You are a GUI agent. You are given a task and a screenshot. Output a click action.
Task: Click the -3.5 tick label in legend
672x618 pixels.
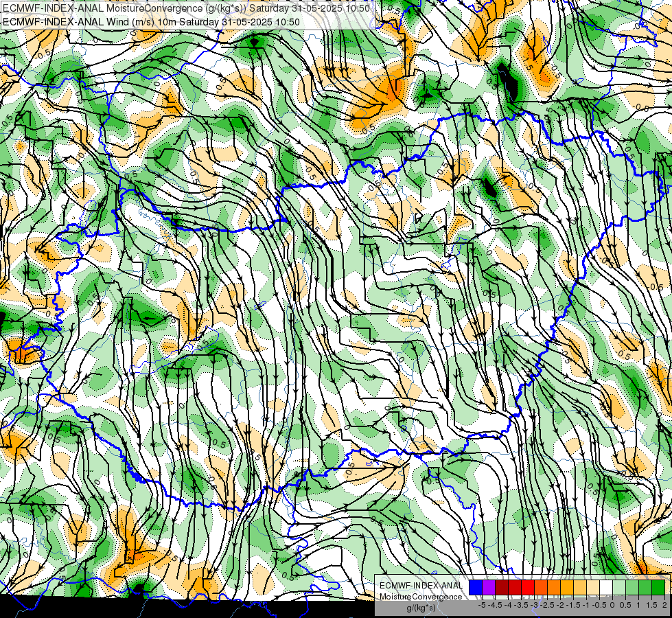click(521, 605)
